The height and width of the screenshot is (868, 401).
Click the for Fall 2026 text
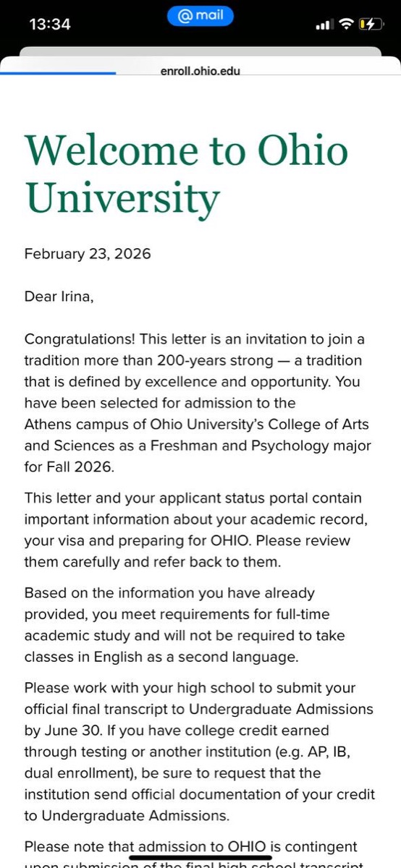(x=69, y=467)
